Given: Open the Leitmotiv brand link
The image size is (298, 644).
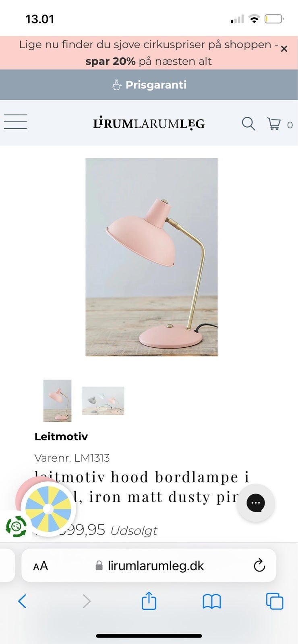Looking at the screenshot, I should coord(61,436).
